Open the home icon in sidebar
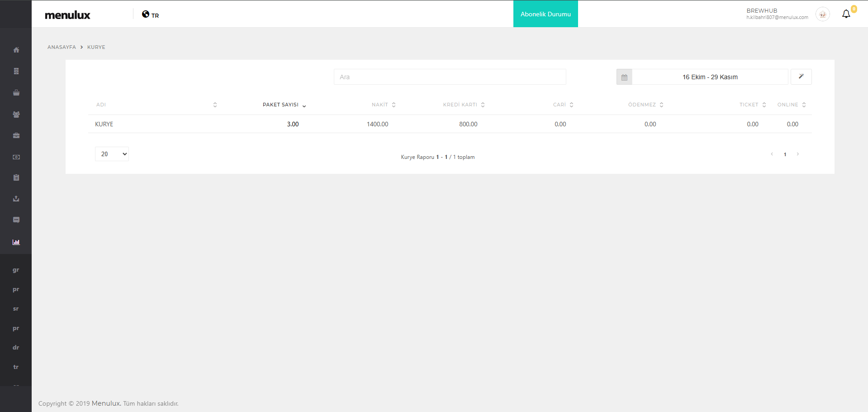This screenshot has width=868, height=412. point(16,50)
